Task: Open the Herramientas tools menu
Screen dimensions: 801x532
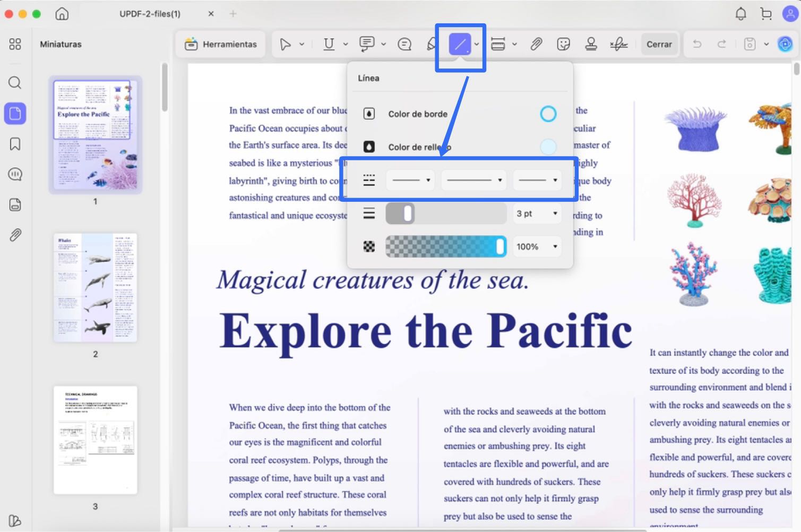Action: point(221,45)
